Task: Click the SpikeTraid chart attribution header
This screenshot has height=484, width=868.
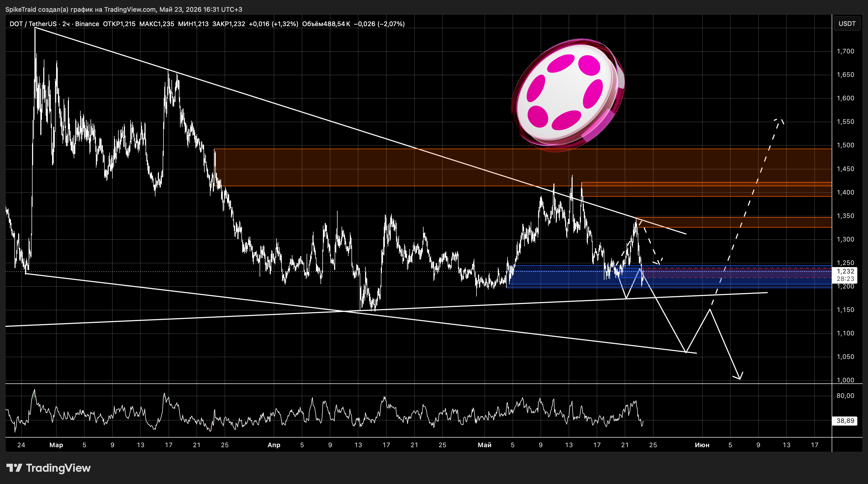Action: pos(124,9)
